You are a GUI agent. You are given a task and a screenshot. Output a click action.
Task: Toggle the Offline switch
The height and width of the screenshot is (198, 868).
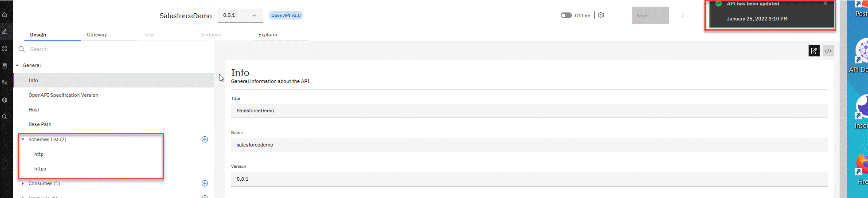(566, 16)
